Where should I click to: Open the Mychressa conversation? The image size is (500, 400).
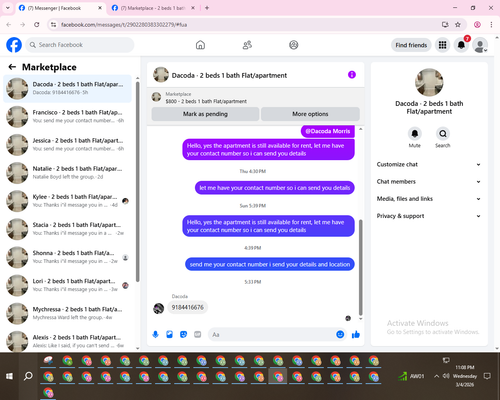pos(67,314)
